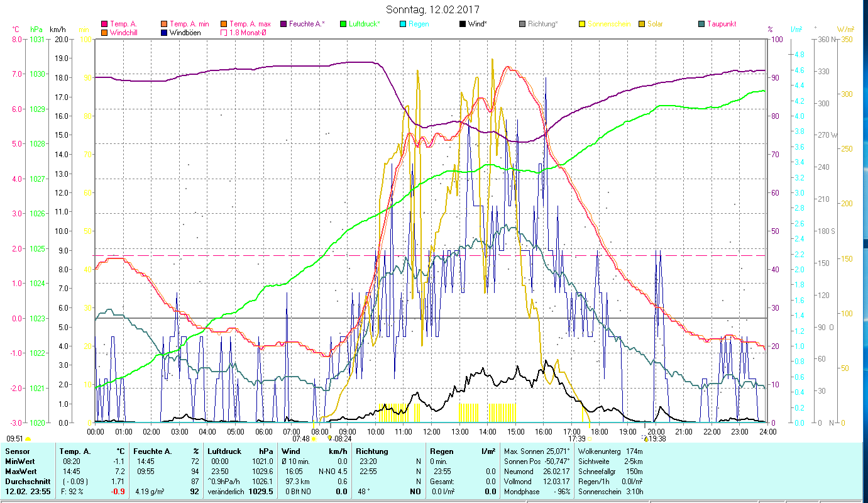Click the purple Feuchte A.* legend swatch

(x=283, y=25)
